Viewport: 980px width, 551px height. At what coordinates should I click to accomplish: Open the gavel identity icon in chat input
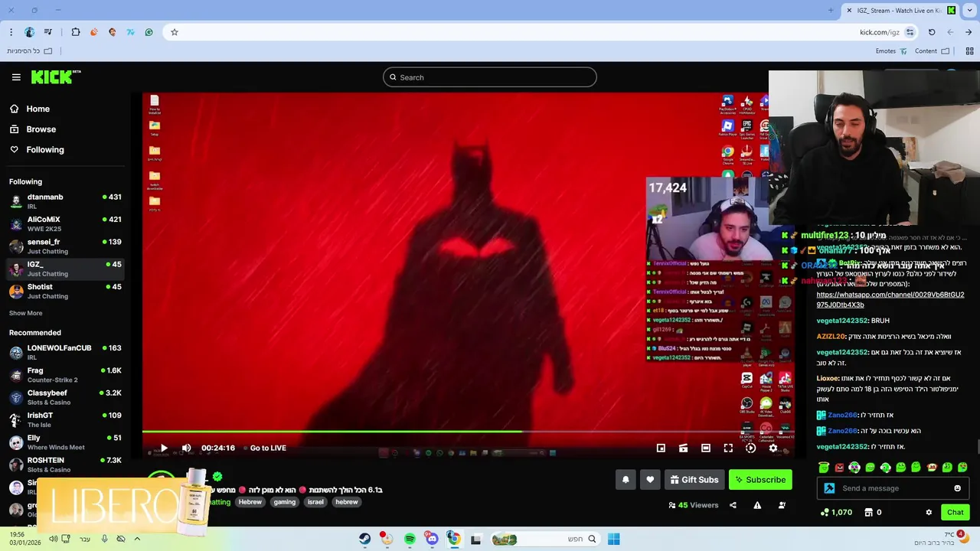click(829, 488)
